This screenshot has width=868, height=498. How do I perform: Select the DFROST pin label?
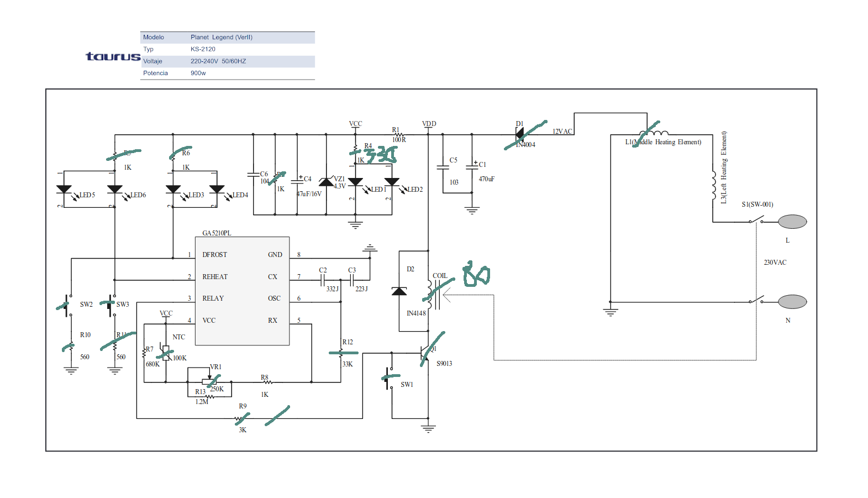214,255
